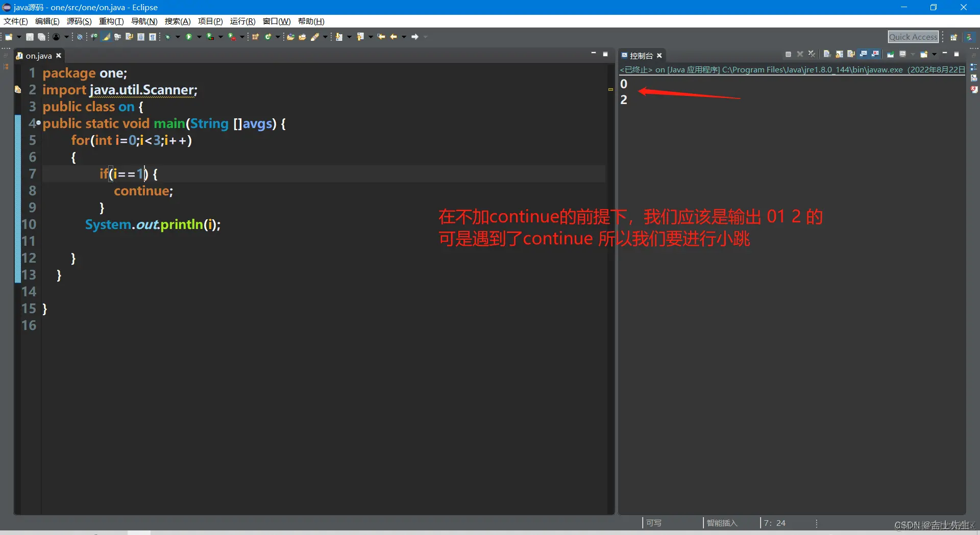Jump to Last Edit Location icon
The height and width of the screenshot is (535, 980).
tap(381, 37)
